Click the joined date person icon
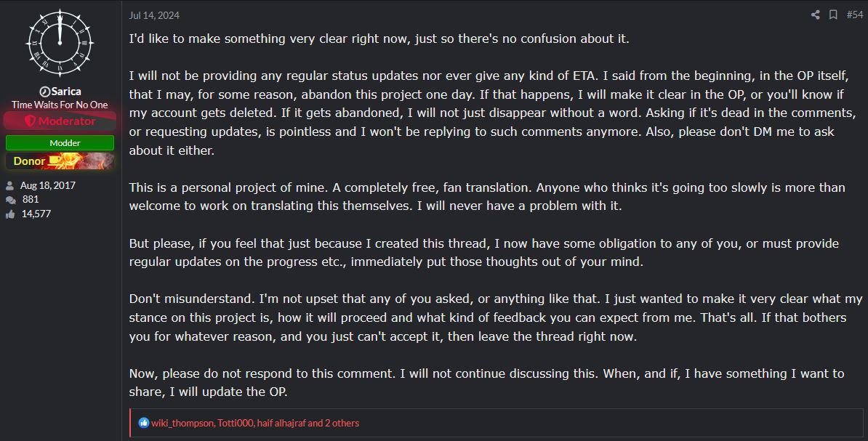868x441 pixels. click(10, 185)
